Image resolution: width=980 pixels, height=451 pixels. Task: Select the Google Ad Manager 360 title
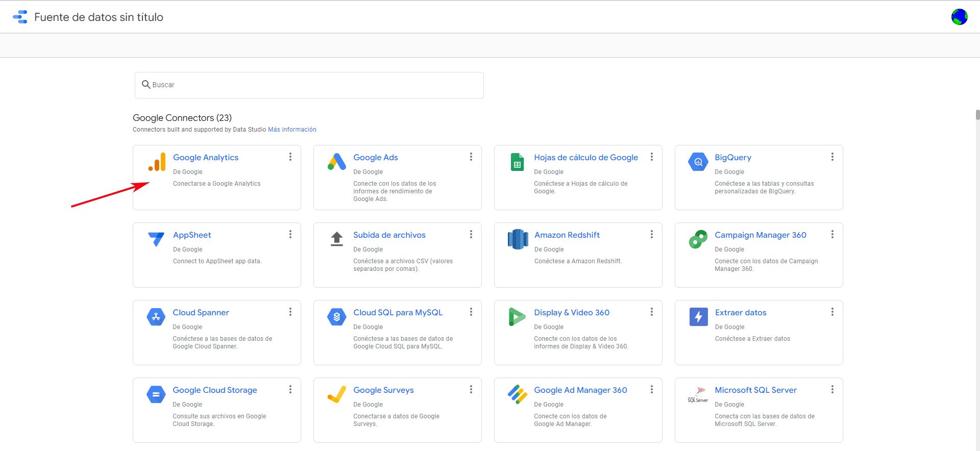click(580, 390)
